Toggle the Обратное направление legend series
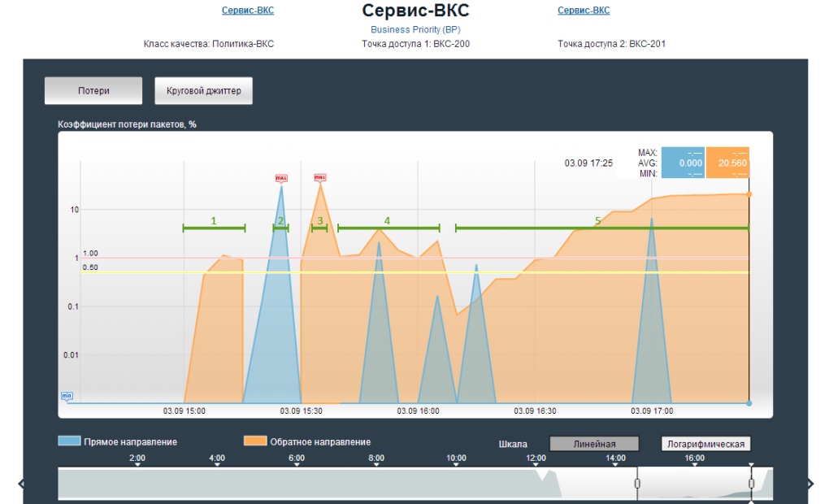Image resolution: width=829 pixels, height=504 pixels. click(307, 441)
